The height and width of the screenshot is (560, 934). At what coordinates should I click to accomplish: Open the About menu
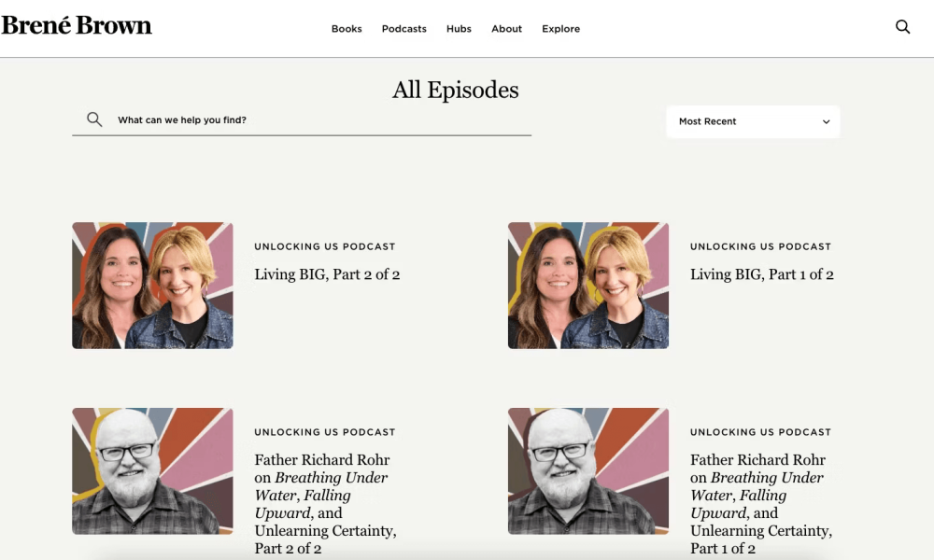coord(506,29)
